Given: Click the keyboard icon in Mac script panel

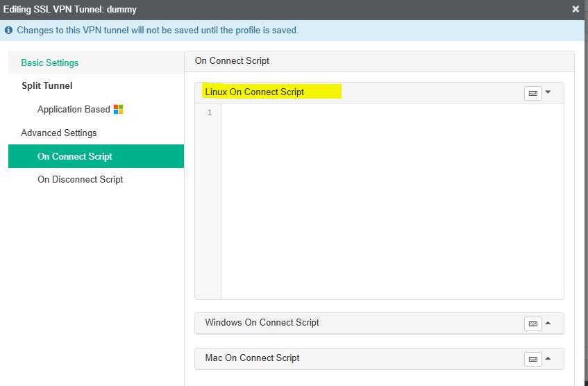Looking at the screenshot, I should 532,359.
